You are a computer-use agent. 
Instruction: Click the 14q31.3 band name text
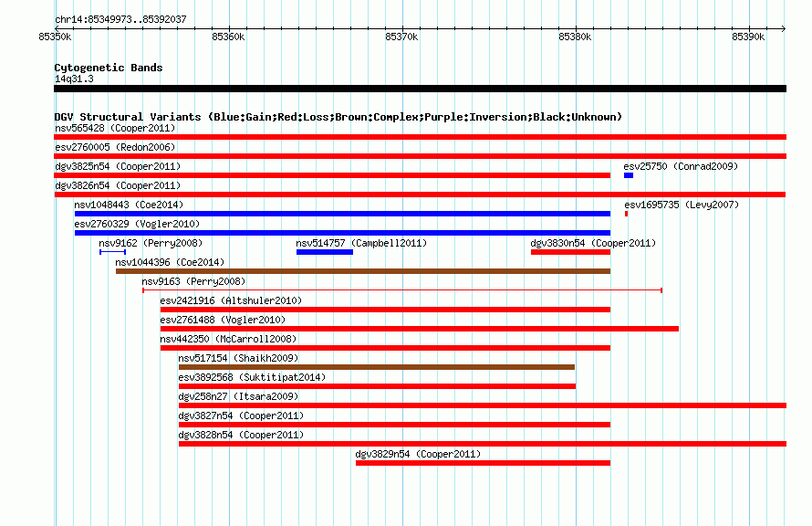pos(74,79)
